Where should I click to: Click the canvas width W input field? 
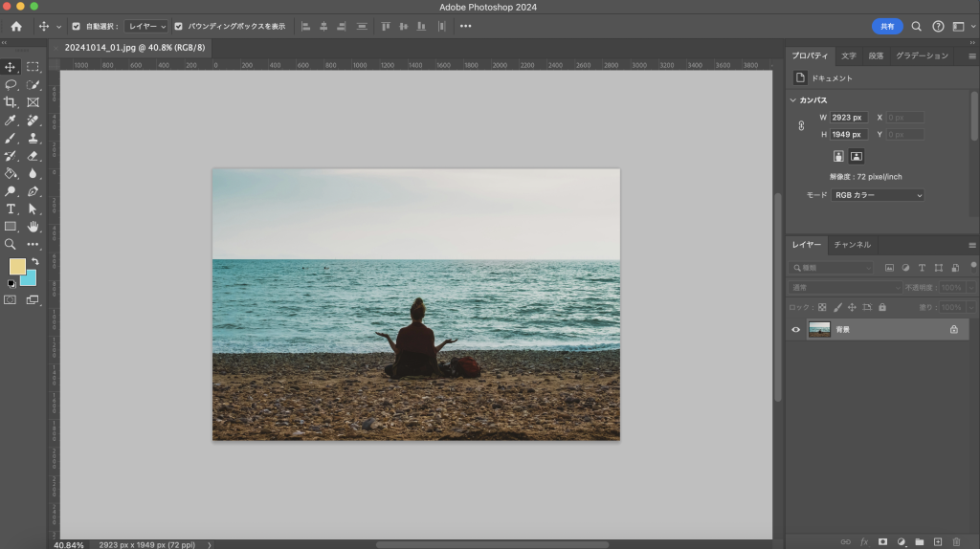tap(848, 118)
